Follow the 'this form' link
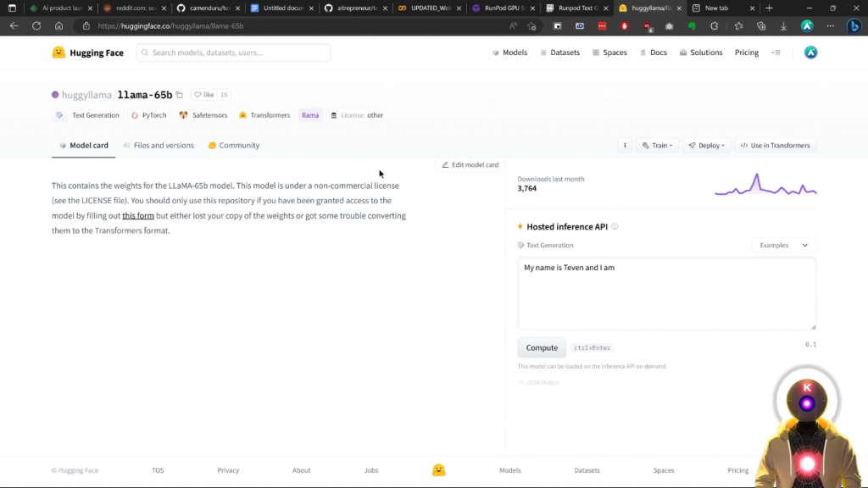Viewport: 868px width, 488px height. point(138,216)
